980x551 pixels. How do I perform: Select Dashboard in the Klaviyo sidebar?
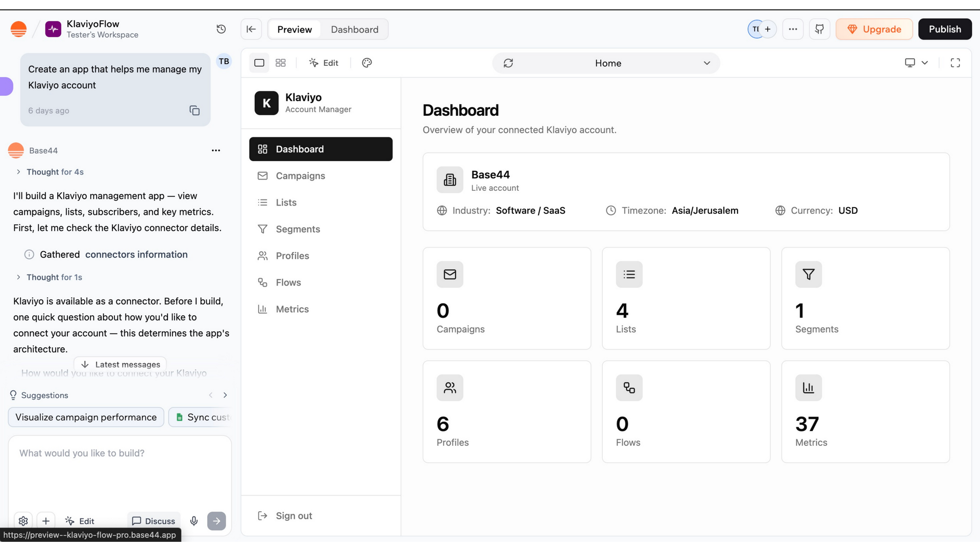pyautogui.click(x=321, y=149)
